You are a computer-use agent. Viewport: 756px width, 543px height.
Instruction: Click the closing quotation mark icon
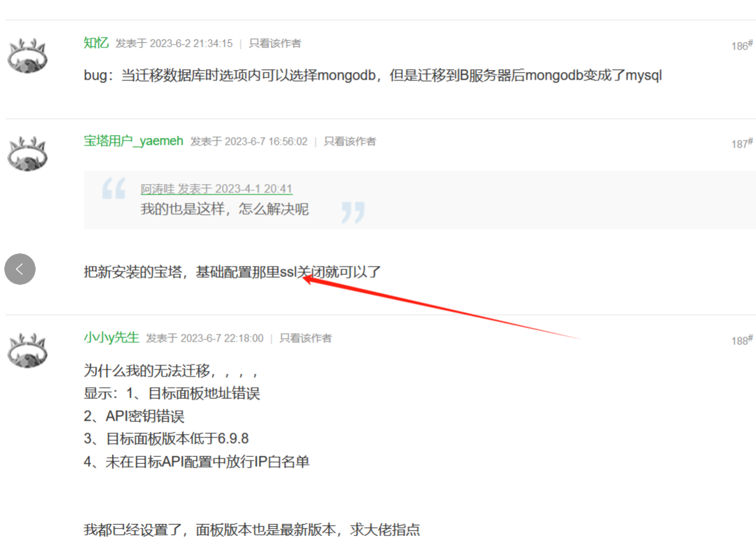point(353,211)
